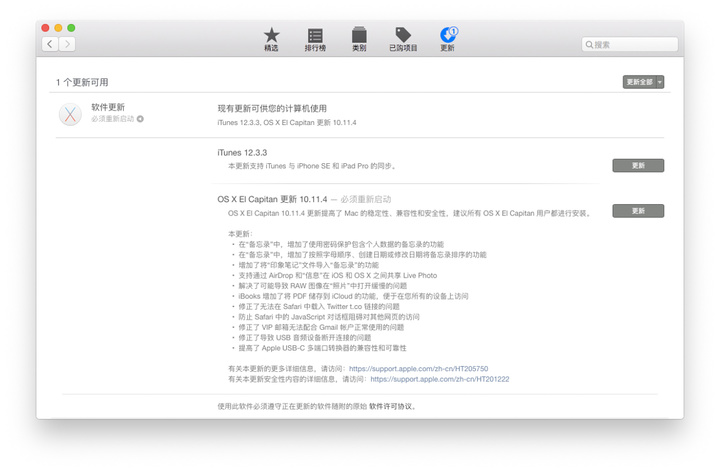Click the 软件更新 title text

[108, 106]
